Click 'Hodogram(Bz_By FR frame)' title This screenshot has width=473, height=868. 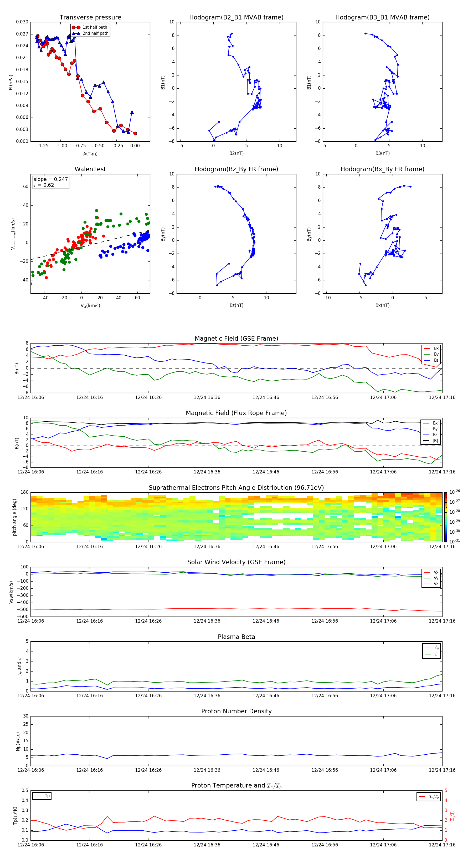point(236,169)
